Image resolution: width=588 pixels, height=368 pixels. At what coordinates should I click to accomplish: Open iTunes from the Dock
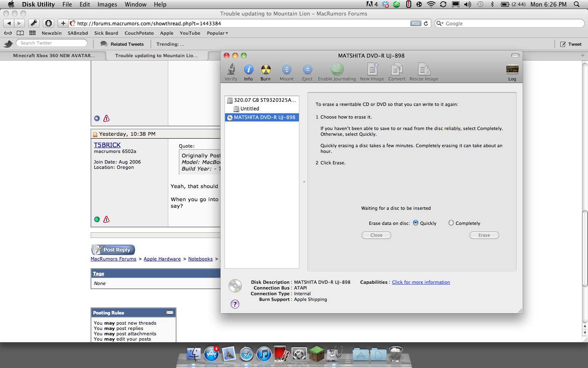(264, 354)
